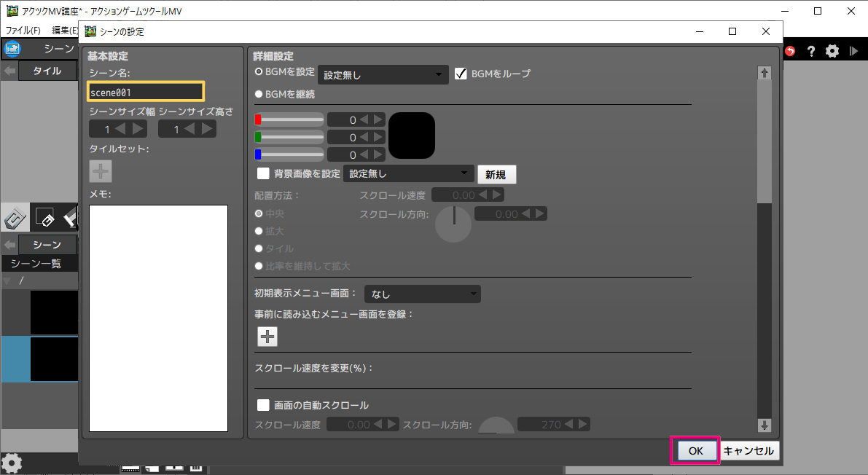Open help with the question mark icon
The height and width of the screenshot is (475, 868).
[810, 51]
